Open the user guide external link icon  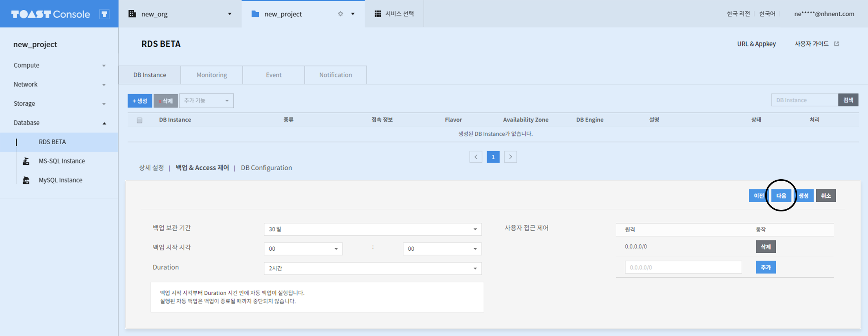tap(837, 44)
